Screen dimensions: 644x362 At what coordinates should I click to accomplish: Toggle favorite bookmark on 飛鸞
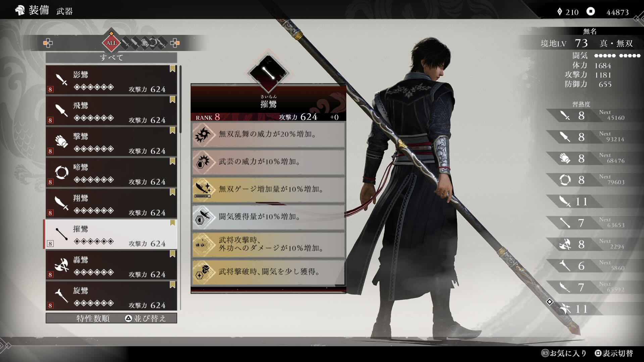point(172,100)
